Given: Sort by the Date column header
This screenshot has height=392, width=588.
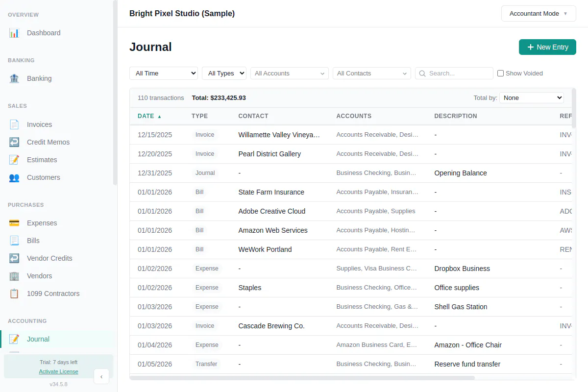Looking at the screenshot, I should coord(149,116).
